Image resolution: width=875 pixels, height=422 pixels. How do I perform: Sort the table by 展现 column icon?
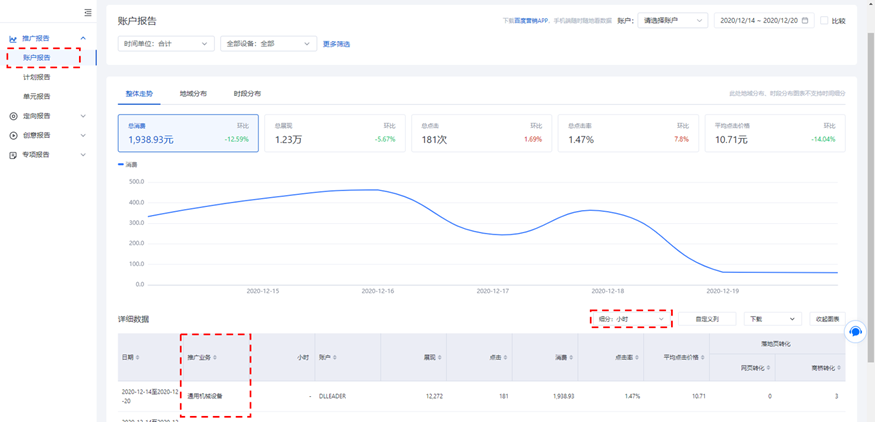click(x=439, y=357)
